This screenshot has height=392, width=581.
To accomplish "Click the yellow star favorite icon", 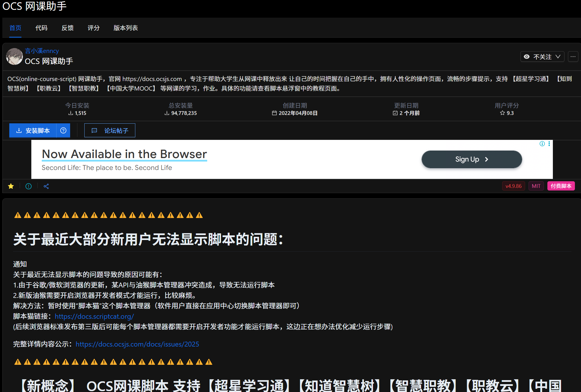I will [11, 186].
